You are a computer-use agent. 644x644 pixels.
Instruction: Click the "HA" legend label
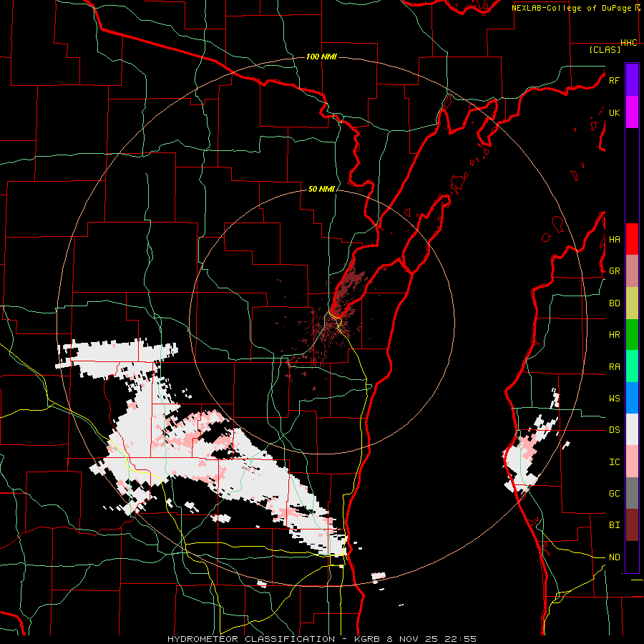click(614, 239)
